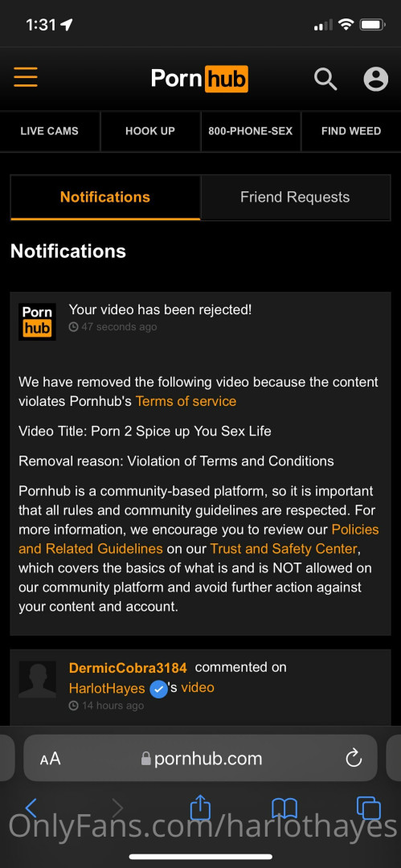The width and height of the screenshot is (401, 868).
Task: Open the LIVE CAMS menu item
Action: tap(49, 131)
